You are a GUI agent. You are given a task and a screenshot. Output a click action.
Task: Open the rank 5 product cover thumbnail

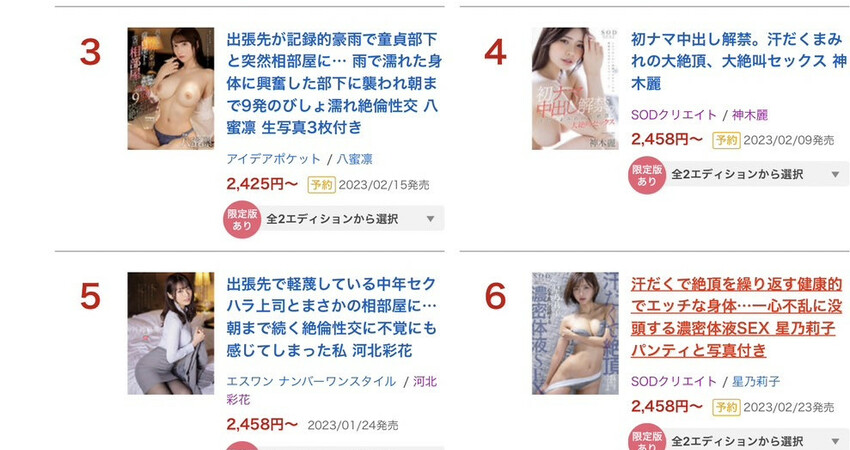(x=171, y=333)
